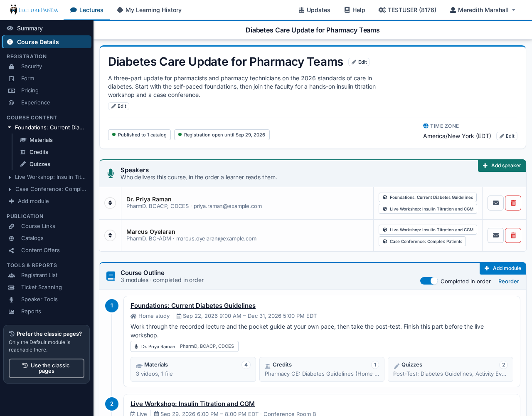The width and height of the screenshot is (532, 416).
Task: Open Meredith Marshall user dropdown
Action: [x=483, y=10]
